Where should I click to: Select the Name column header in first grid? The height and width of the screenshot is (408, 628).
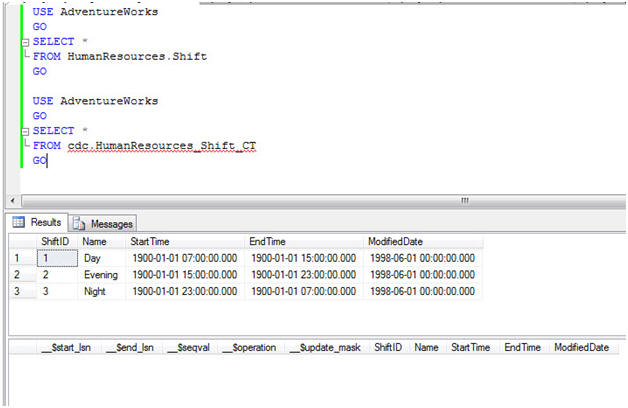tap(102, 241)
